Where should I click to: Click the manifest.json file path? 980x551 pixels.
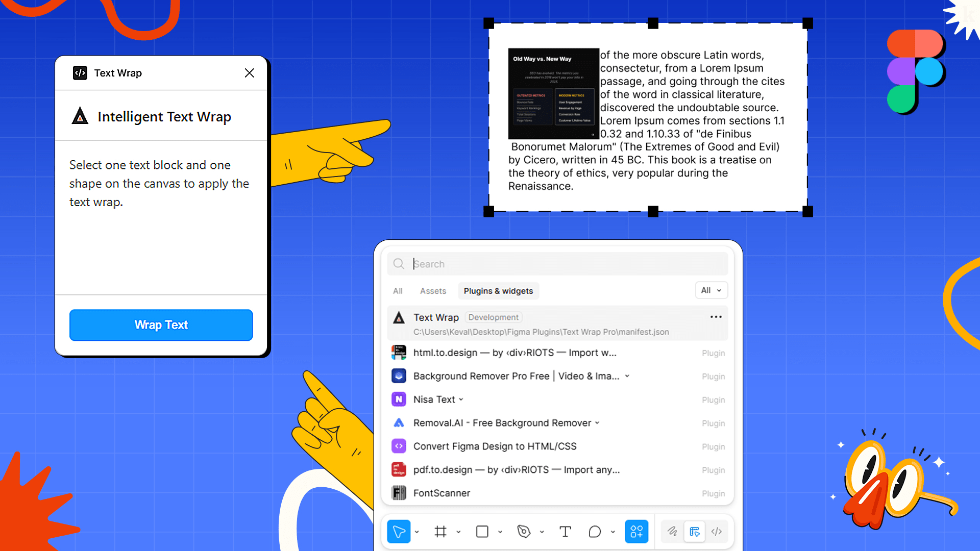(x=541, y=332)
